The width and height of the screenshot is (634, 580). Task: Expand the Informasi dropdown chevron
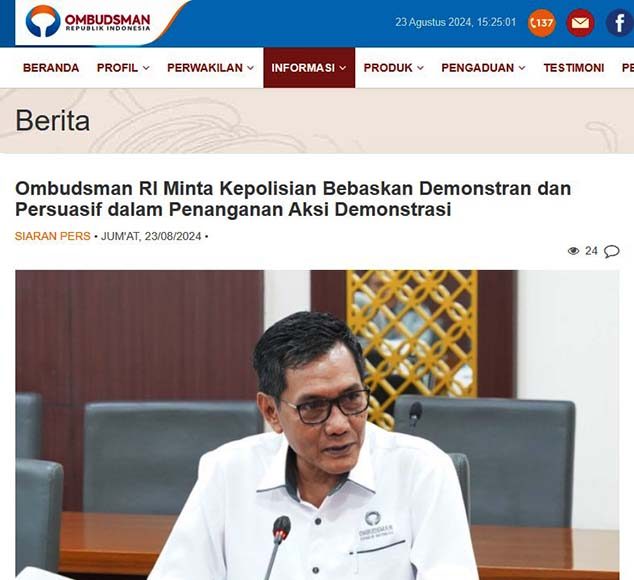pos(343,68)
